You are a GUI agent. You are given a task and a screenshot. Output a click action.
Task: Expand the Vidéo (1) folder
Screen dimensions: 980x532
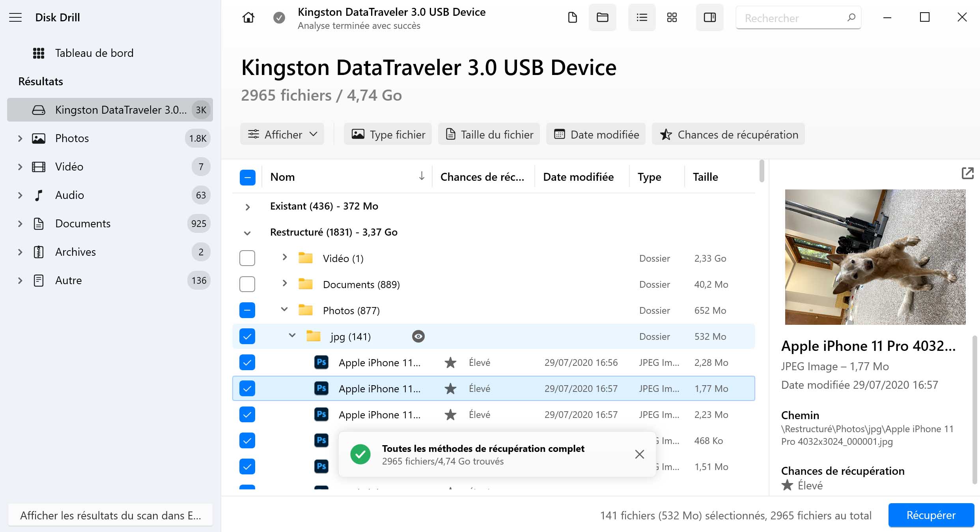pos(284,257)
